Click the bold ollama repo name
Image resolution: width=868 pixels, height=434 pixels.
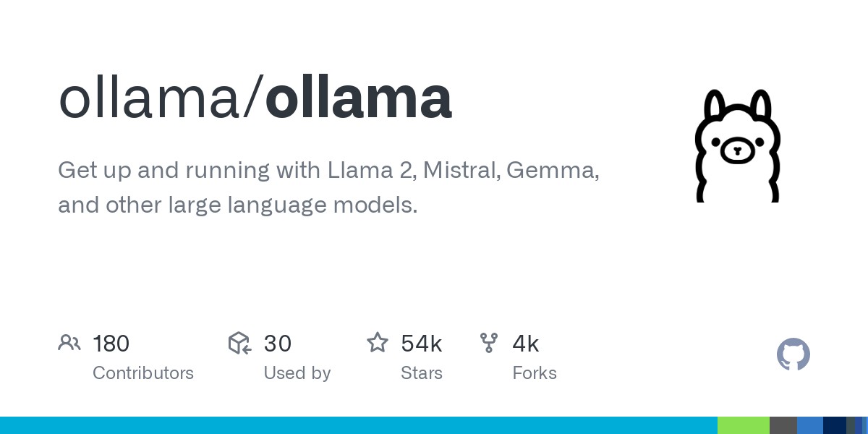[359, 98]
